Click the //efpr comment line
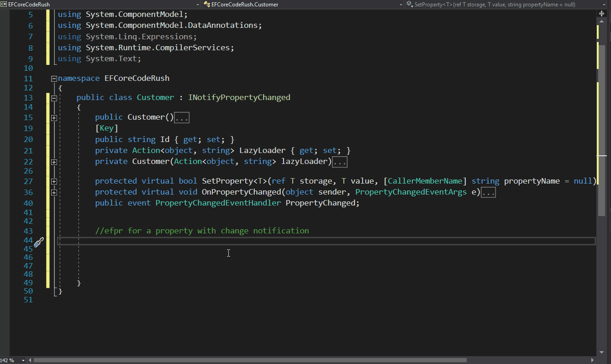The width and height of the screenshot is (611, 364). pos(202,231)
